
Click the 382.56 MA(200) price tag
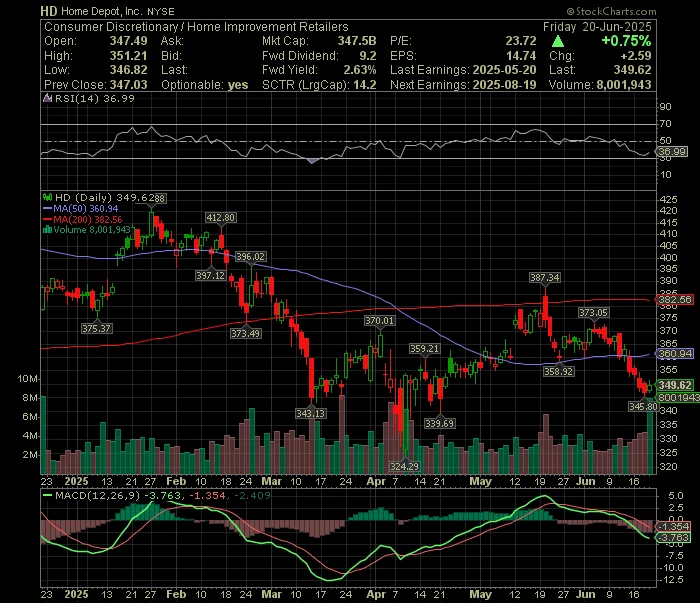point(674,299)
